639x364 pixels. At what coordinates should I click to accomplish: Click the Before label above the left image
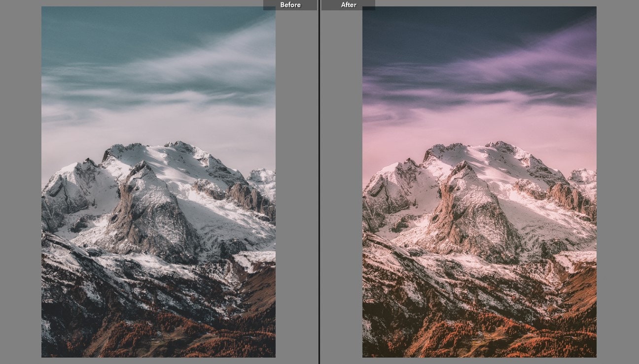pos(290,4)
